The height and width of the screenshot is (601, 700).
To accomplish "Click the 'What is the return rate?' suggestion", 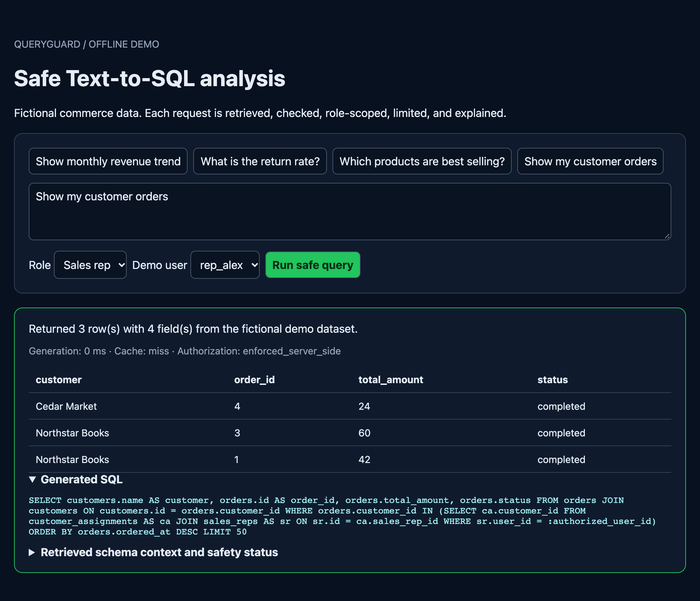I will tap(260, 161).
